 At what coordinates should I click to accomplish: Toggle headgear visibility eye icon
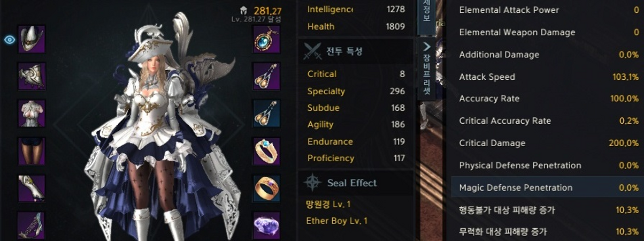pyautogui.click(x=9, y=40)
